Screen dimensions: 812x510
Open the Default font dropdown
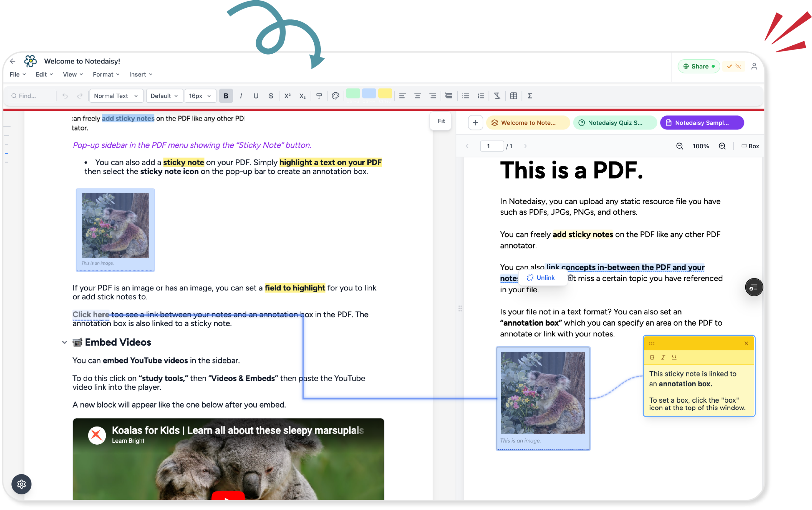165,96
